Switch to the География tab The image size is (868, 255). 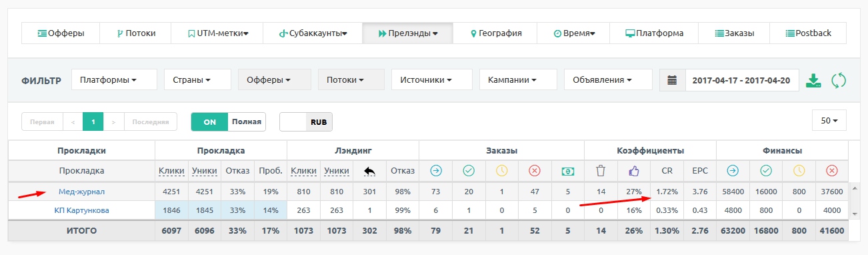tap(495, 33)
